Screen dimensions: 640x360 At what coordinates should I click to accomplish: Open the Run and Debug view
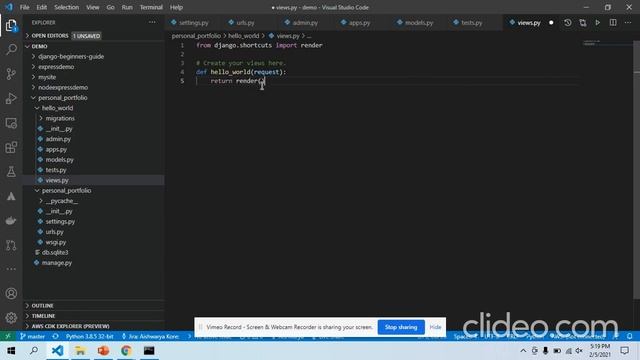[x=11, y=98]
